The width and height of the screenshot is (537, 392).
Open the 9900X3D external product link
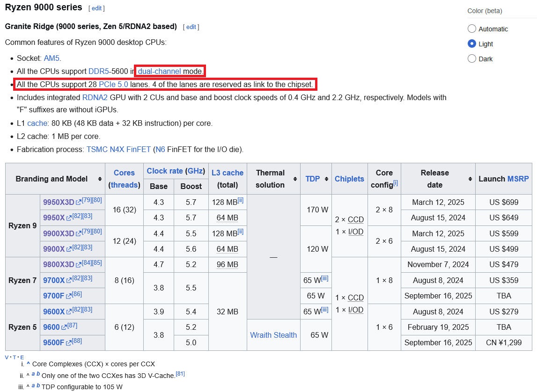(x=62, y=233)
